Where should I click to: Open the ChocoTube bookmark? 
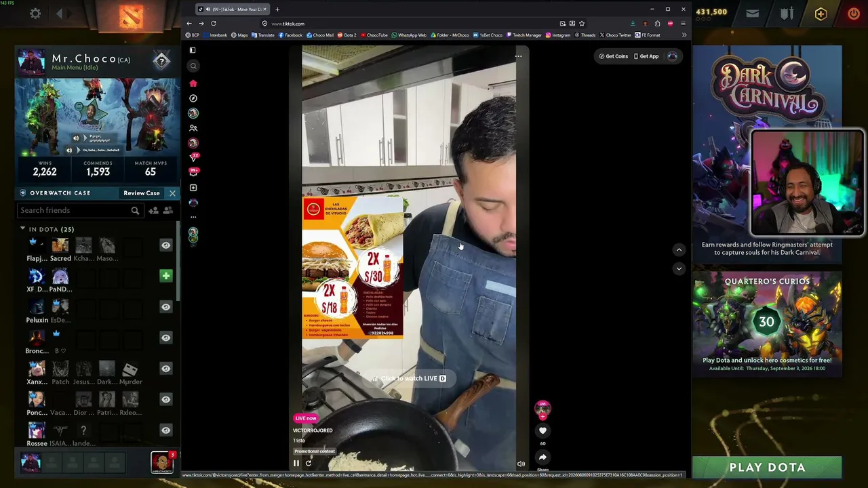375,35
